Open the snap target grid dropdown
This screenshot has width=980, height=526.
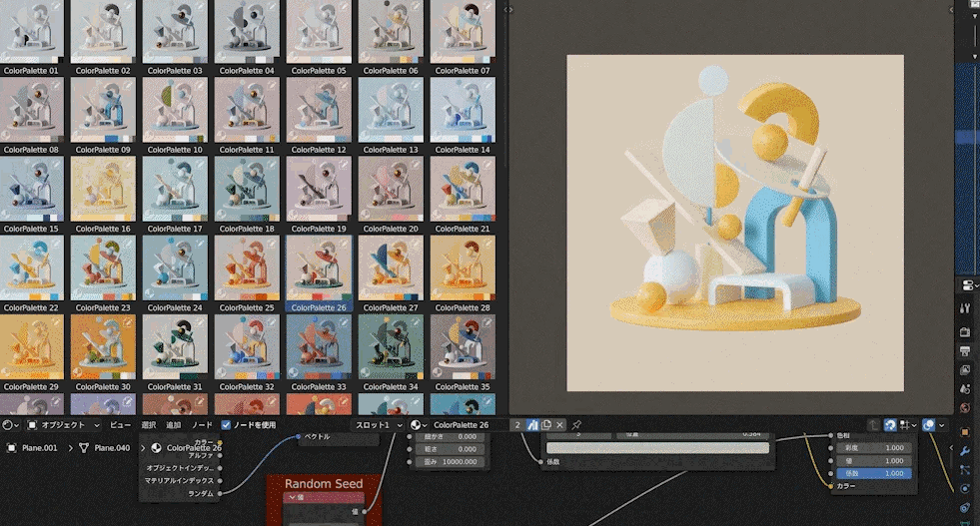point(908,425)
